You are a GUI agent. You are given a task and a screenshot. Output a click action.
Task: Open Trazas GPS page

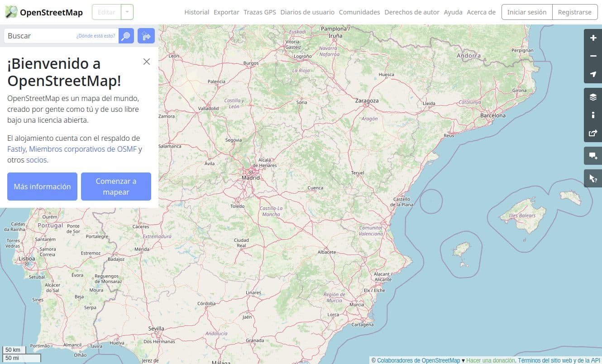tap(260, 12)
